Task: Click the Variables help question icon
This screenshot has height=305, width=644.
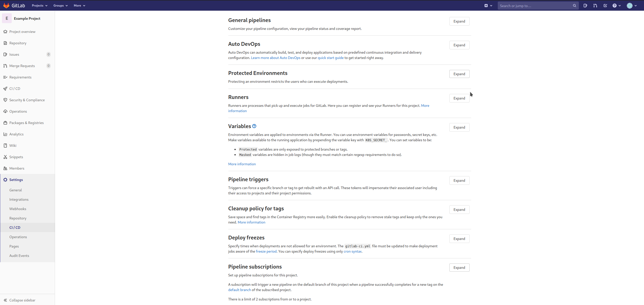Action: point(254,126)
